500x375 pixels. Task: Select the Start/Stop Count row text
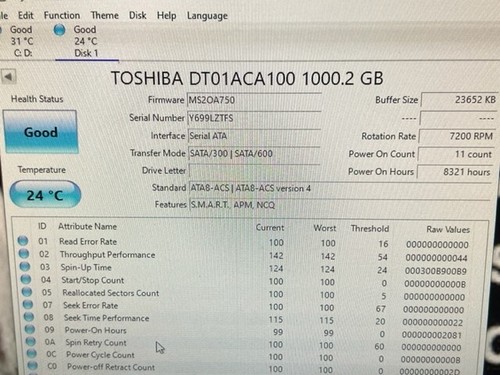(93, 280)
